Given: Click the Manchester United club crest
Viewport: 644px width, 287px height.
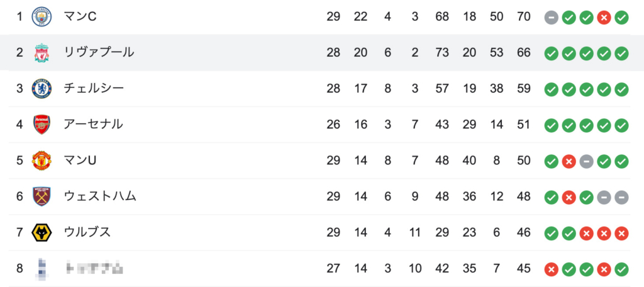Looking at the screenshot, I should 42,160.
